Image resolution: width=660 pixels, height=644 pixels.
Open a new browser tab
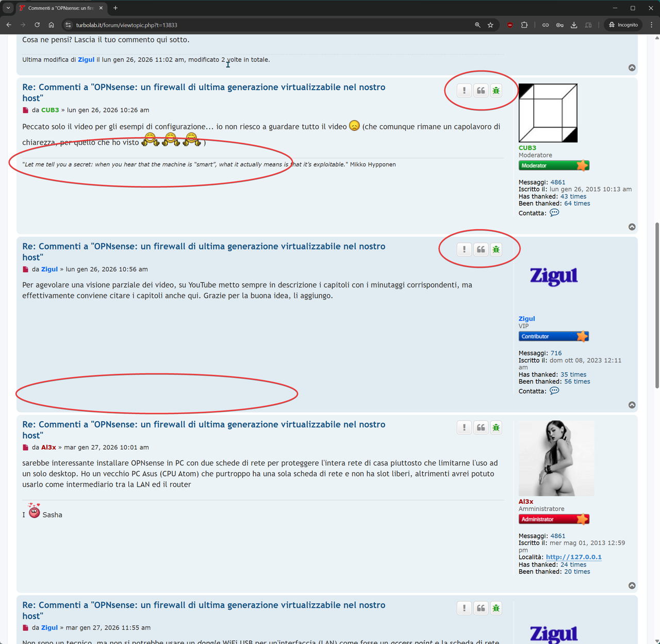[x=115, y=8]
